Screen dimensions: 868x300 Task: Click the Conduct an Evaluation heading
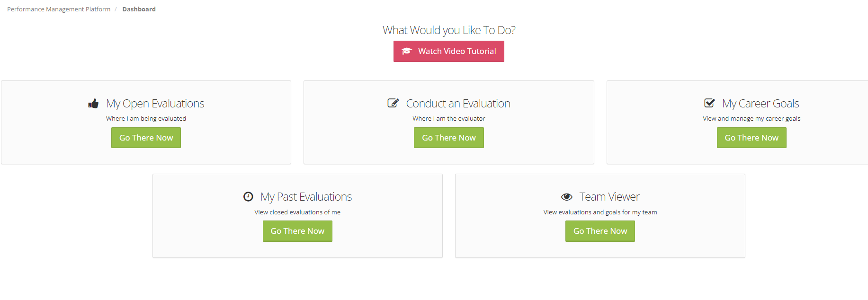458,104
